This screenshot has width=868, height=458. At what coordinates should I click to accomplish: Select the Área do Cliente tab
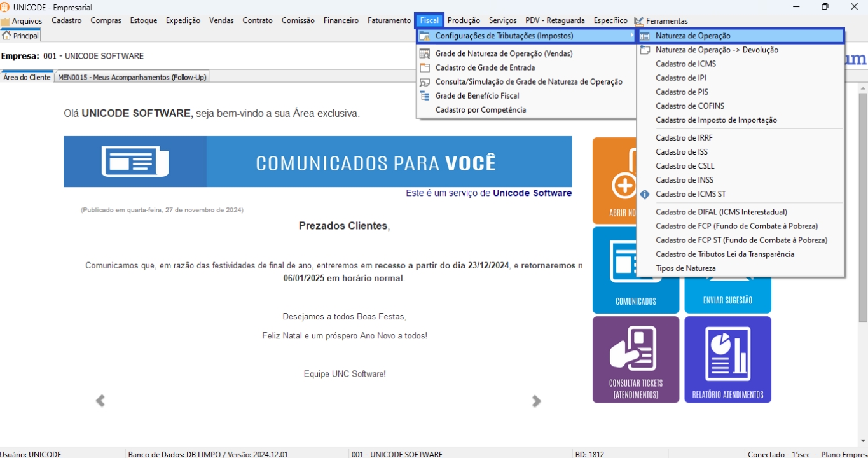(x=27, y=78)
